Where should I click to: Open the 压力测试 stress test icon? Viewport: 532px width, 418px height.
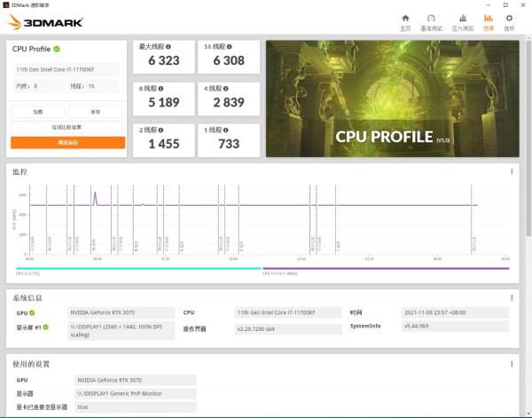coord(461,21)
